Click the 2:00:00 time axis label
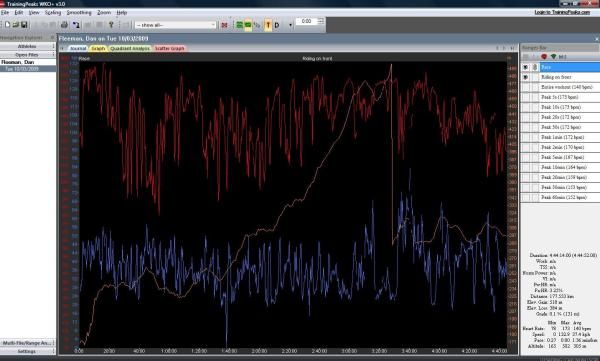 coord(259,351)
